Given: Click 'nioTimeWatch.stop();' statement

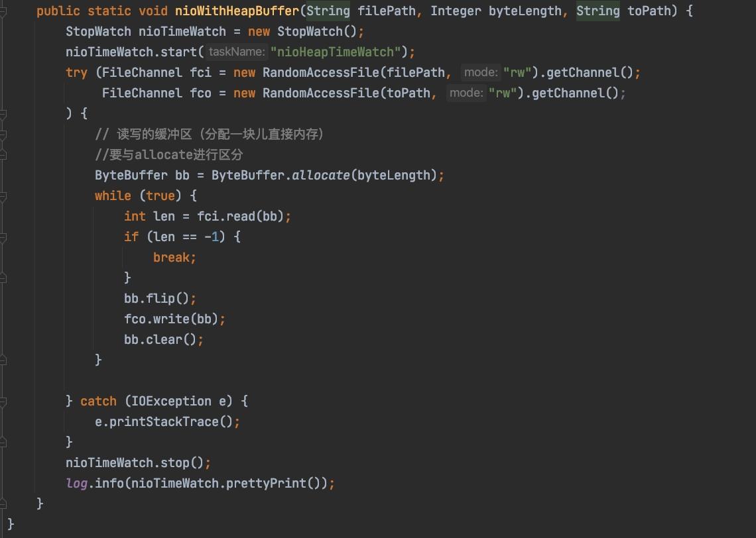Looking at the screenshot, I should click(138, 463).
